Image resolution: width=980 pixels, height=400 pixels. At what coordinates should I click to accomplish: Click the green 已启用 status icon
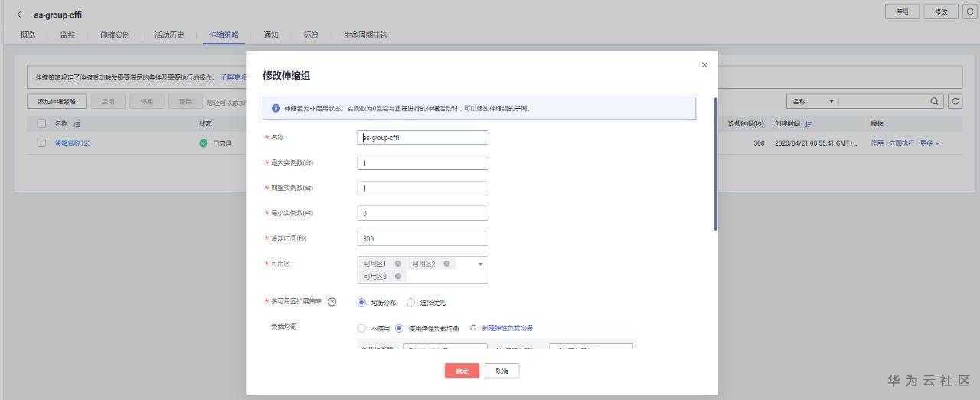pos(204,143)
